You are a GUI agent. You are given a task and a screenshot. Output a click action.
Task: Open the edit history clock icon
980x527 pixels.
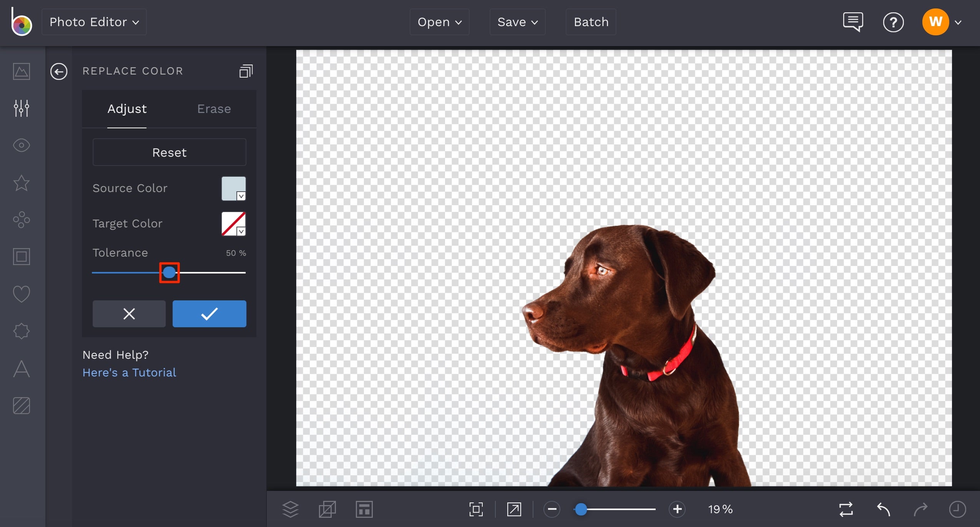pos(957,509)
